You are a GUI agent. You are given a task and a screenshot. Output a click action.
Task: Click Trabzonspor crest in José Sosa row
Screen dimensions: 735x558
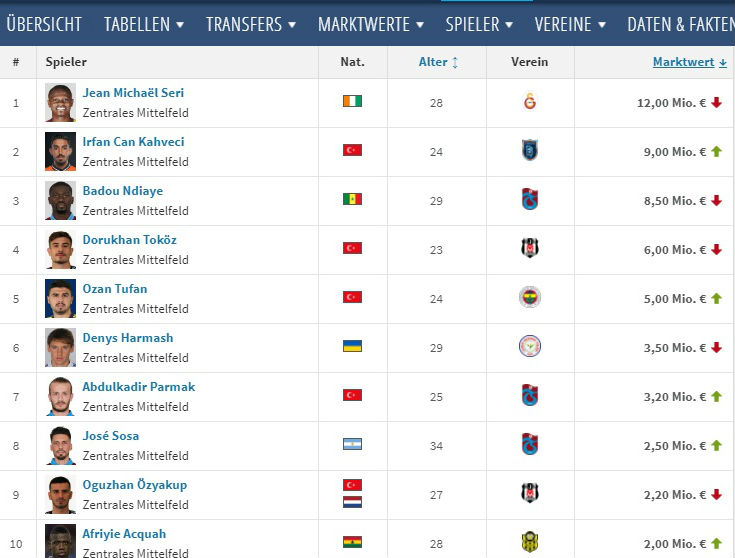coord(530,444)
